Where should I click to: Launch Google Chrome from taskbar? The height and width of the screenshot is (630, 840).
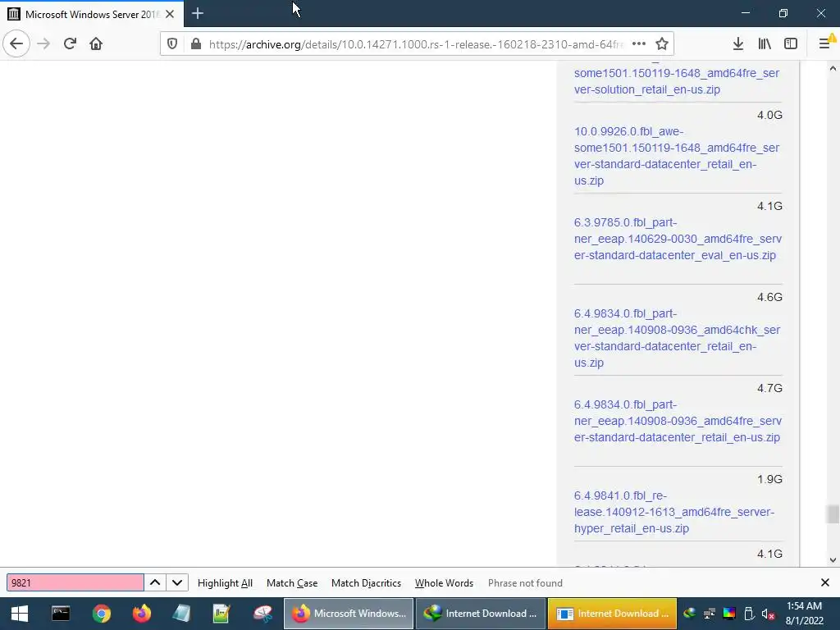pos(101,614)
